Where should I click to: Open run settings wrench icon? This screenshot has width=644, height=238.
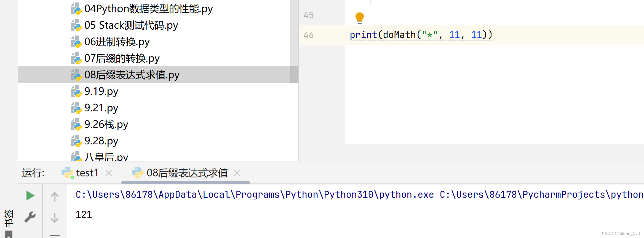point(30,217)
